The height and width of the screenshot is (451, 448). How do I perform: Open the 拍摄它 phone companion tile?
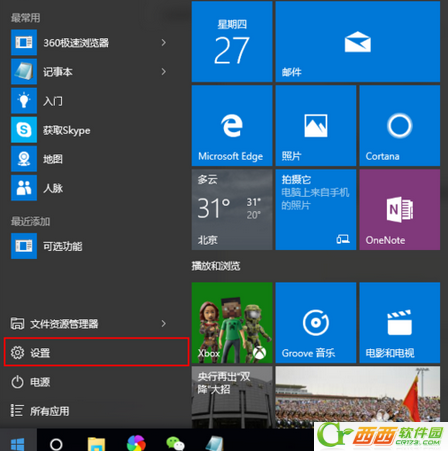pos(316,210)
